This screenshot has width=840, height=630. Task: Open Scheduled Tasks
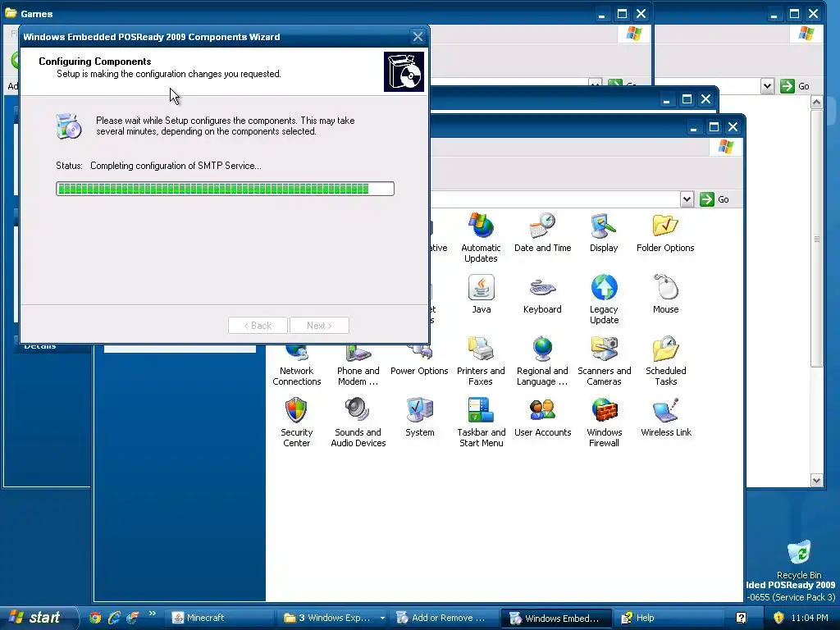(665, 361)
